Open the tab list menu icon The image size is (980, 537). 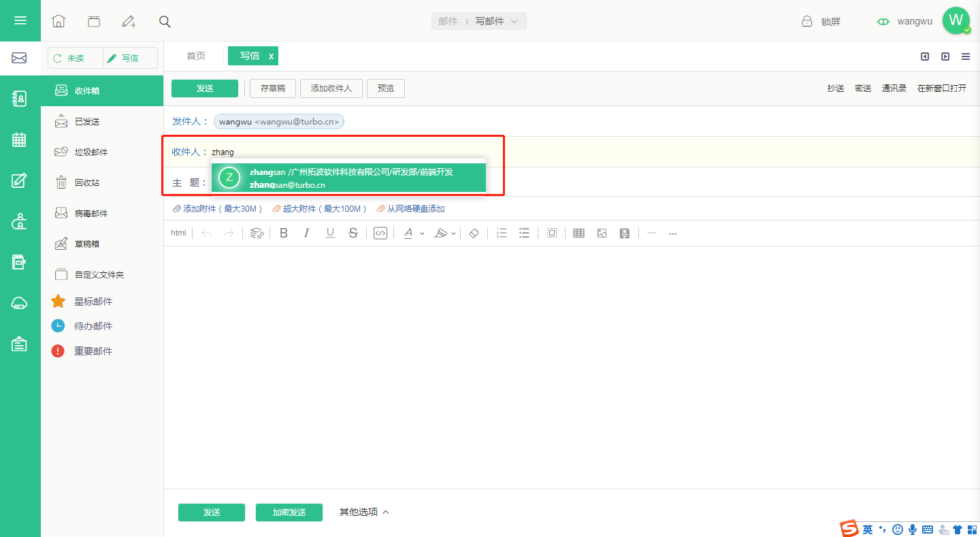[x=966, y=56]
